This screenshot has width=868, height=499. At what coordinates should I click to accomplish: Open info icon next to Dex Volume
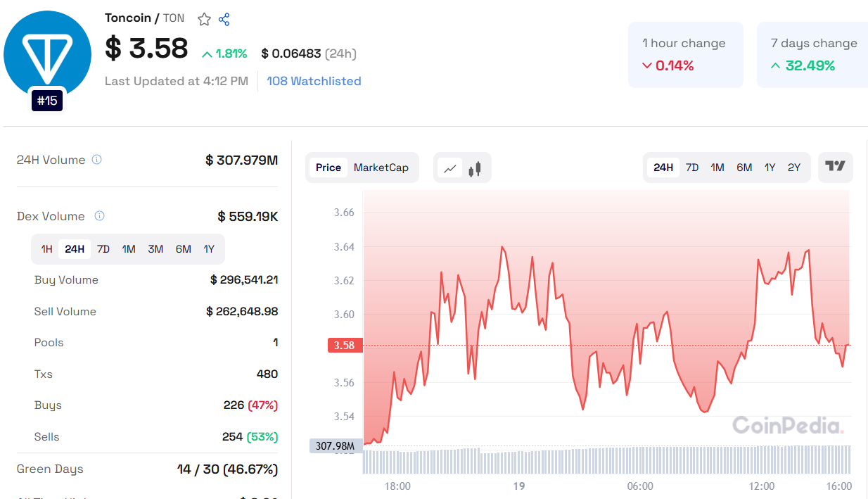point(100,216)
